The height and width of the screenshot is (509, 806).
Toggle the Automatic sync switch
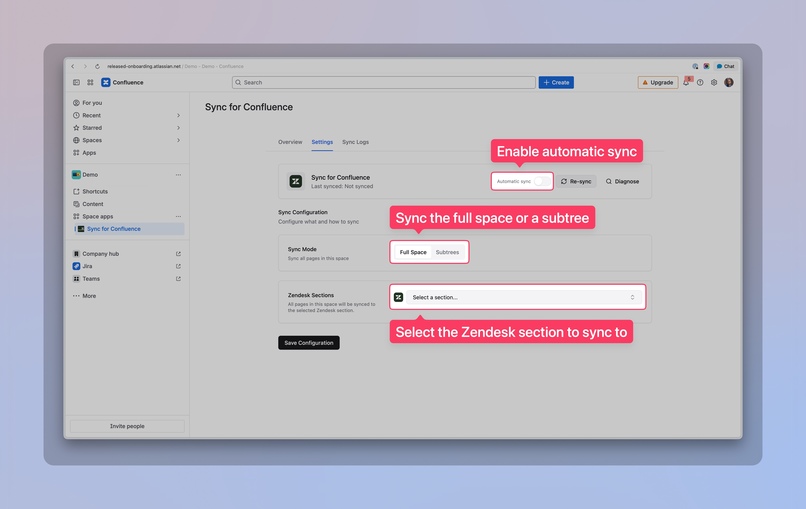pyautogui.click(x=541, y=181)
